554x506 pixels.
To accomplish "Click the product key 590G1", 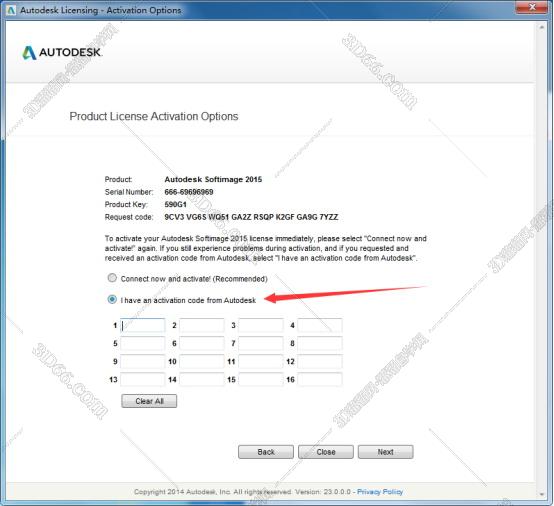I will 175,204.
